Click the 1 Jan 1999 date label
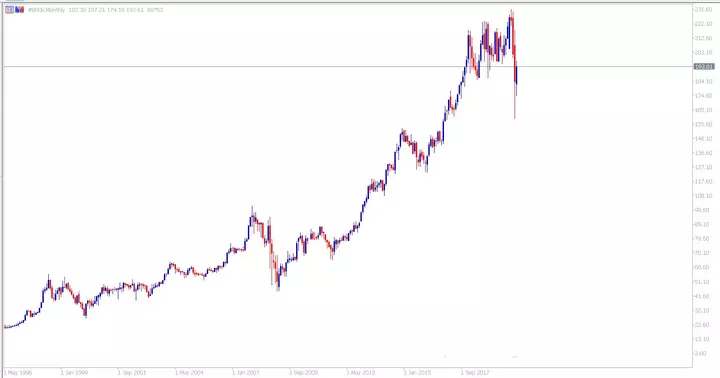720x378 pixels. (74, 372)
